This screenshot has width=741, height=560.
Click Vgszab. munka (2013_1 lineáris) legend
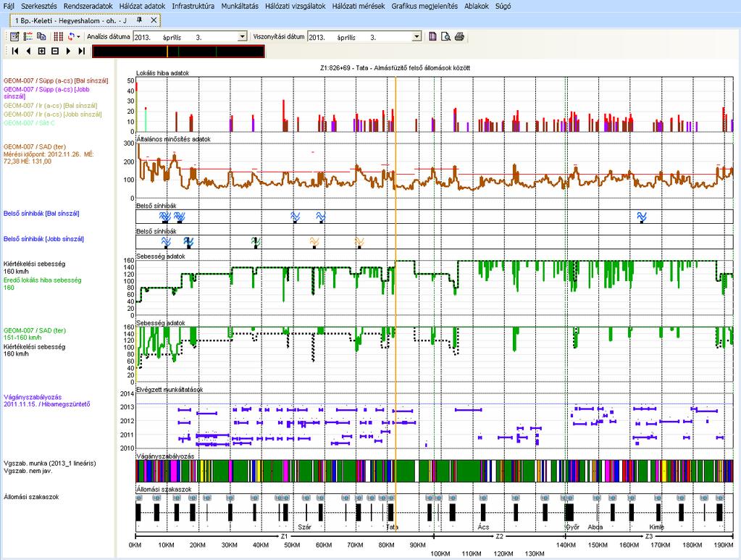point(50,464)
